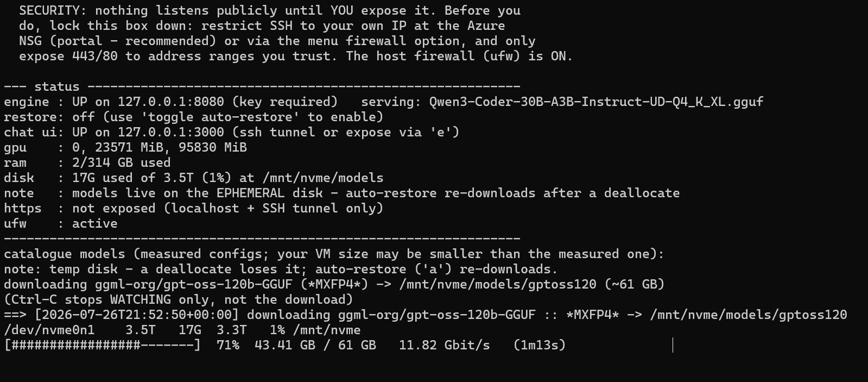868x382 pixels.
Task: Click the 'catalogue models' heading line
Action: (x=334, y=254)
